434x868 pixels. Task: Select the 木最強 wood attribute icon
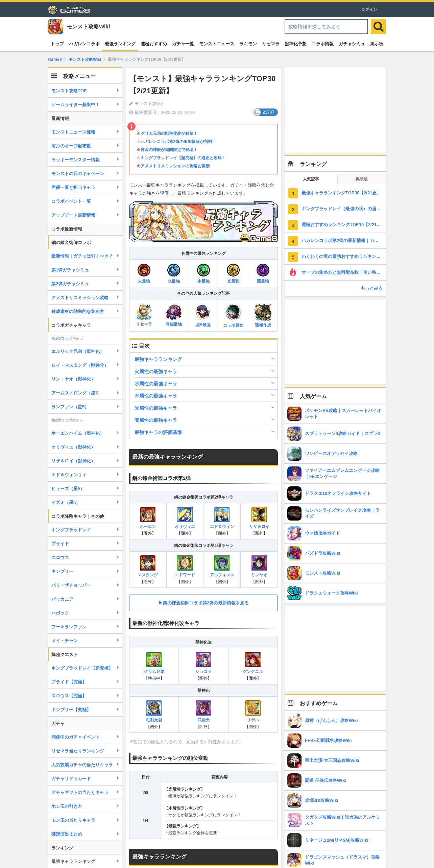(x=203, y=270)
